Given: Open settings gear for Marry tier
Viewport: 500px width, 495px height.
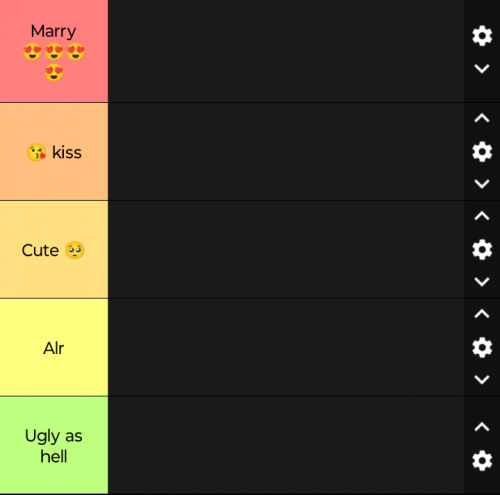Looking at the screenshot, I should coord(482,36).
